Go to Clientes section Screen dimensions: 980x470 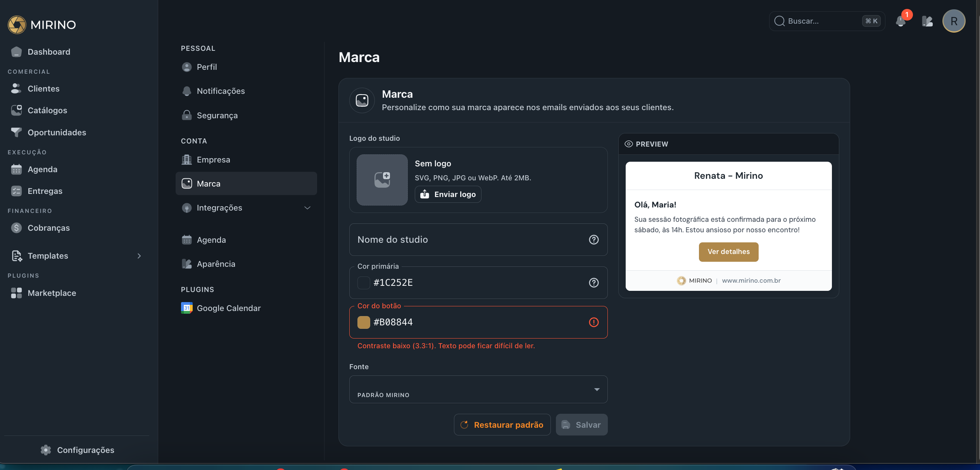tap(43, 89)
